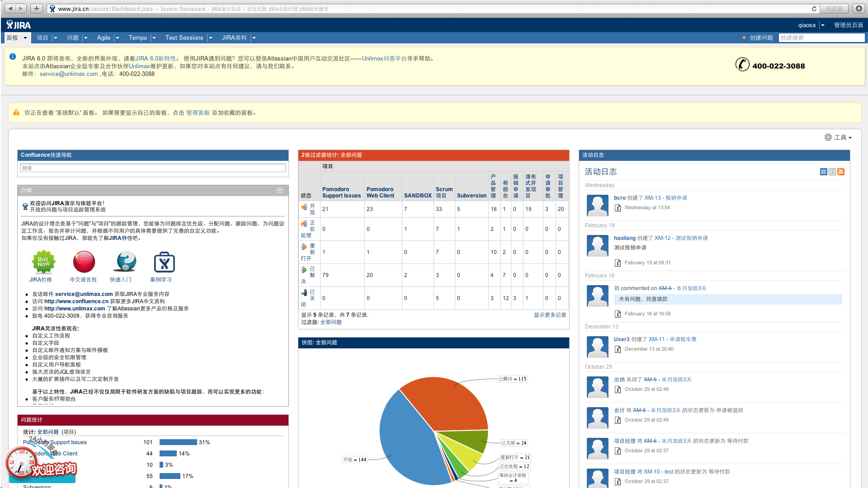868x488 pixels.
Task: Expand the Agile menu dropdown arrow
Action: [x=118, y=38]
